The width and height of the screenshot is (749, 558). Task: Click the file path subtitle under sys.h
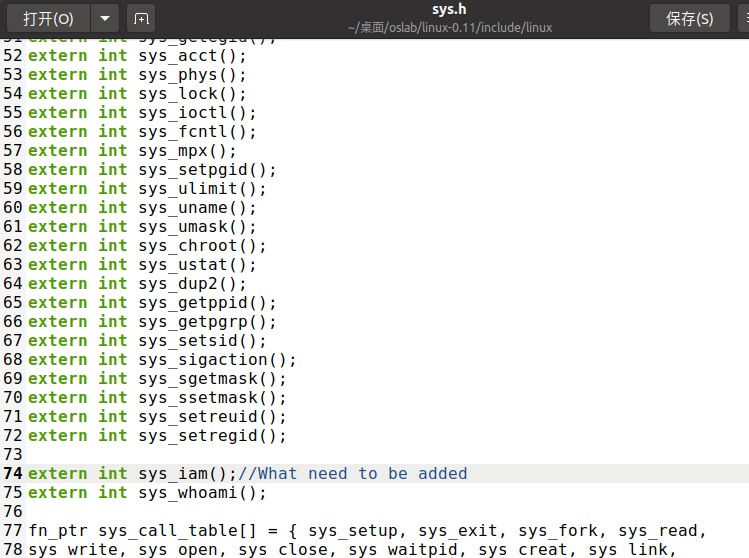[450, 27]
